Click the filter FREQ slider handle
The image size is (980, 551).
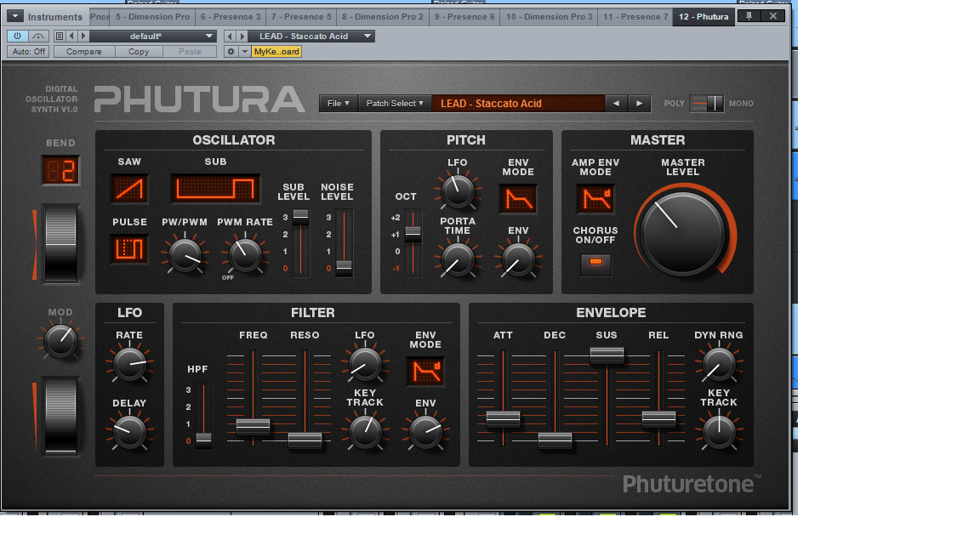254,427
